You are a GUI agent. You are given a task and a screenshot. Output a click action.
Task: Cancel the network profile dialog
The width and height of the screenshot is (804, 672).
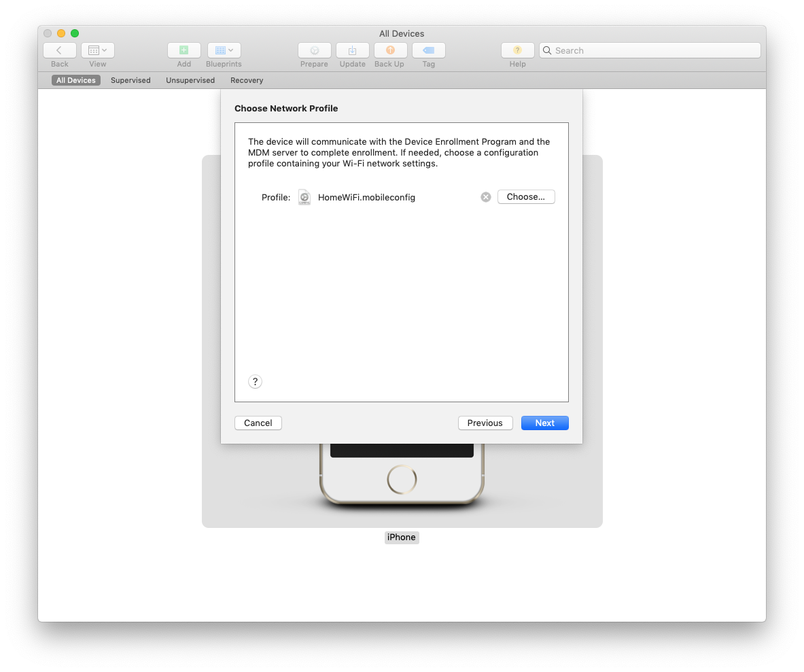[x=258, y=423]
